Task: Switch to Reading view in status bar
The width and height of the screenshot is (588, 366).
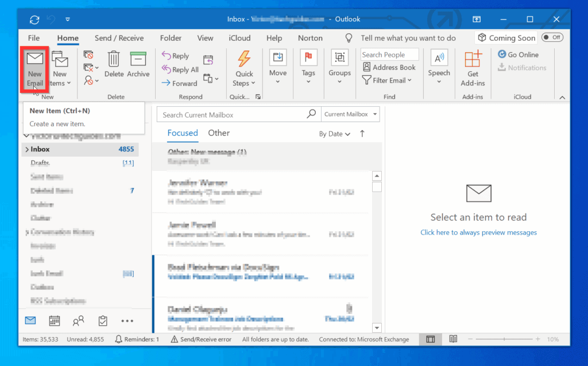Action: pos(453,339)
